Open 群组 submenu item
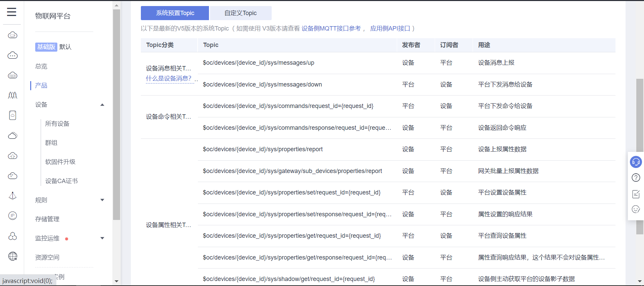Screen dimensions: 644x286 coord(51,143)
